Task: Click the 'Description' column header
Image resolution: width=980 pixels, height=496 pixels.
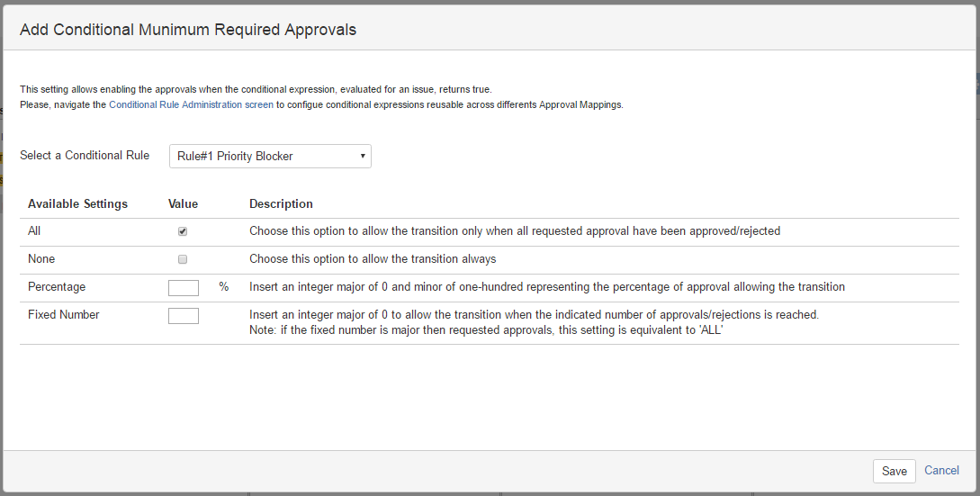Action: coord(281,203)
